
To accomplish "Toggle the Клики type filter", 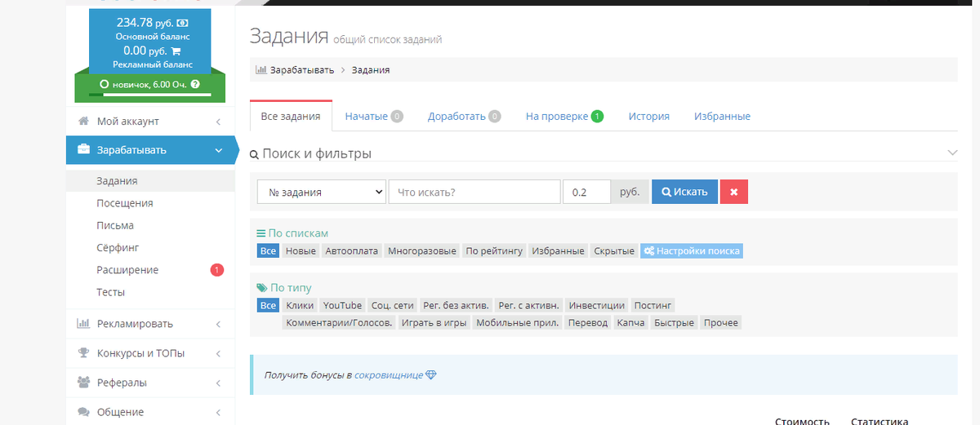I will point(300,306).
